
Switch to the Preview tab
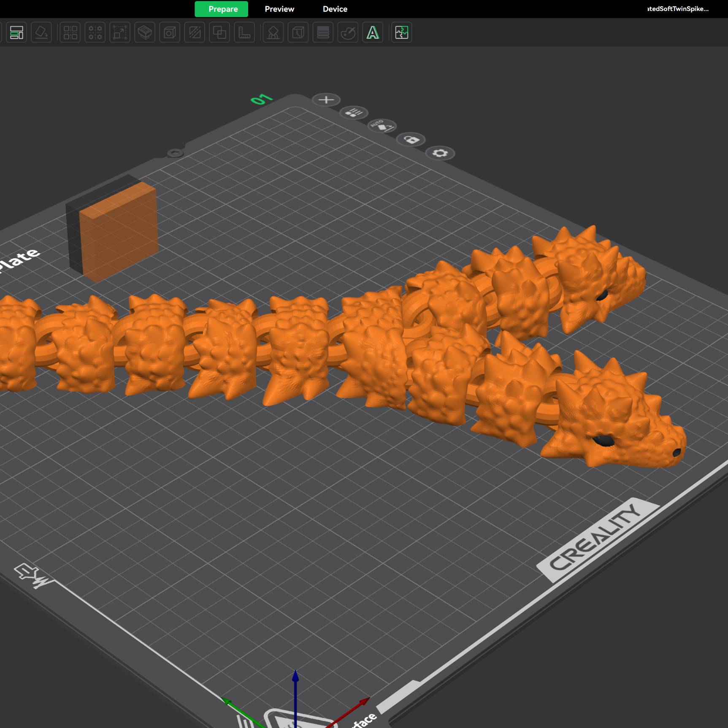click(x=279, y=9)
